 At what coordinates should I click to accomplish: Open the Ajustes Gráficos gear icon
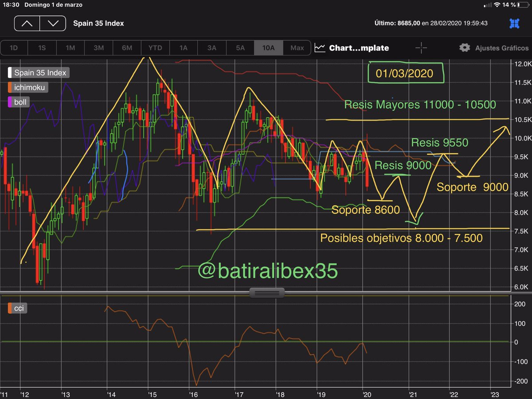click(464, 48)
